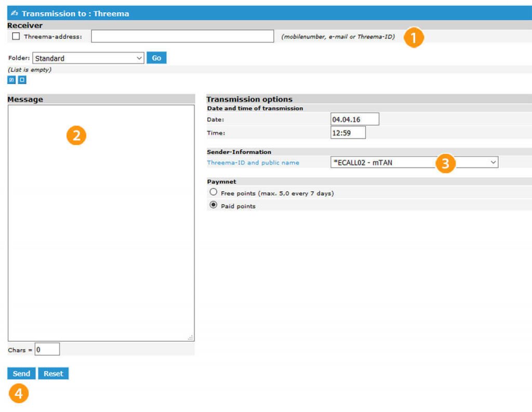Click the Send button
532x412 pixels.
tap(21, 374)
